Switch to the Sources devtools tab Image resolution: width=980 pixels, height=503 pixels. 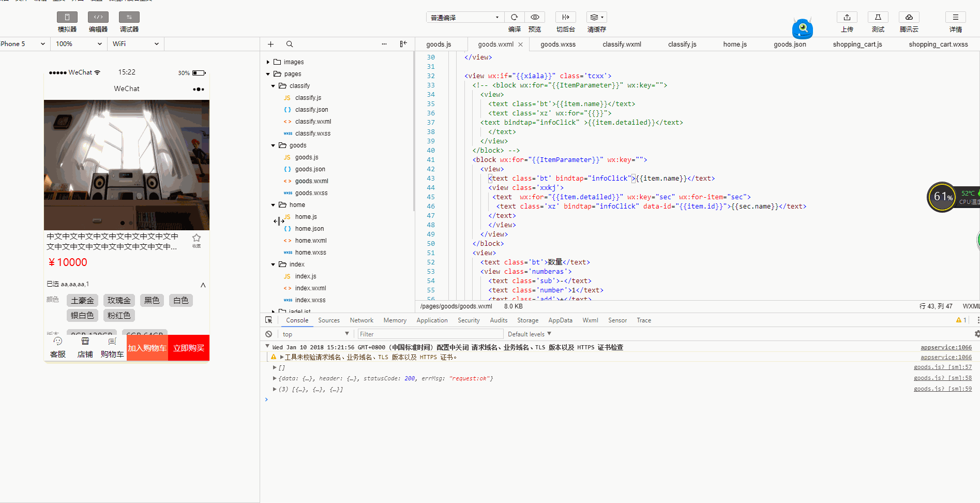pos(329,320)
